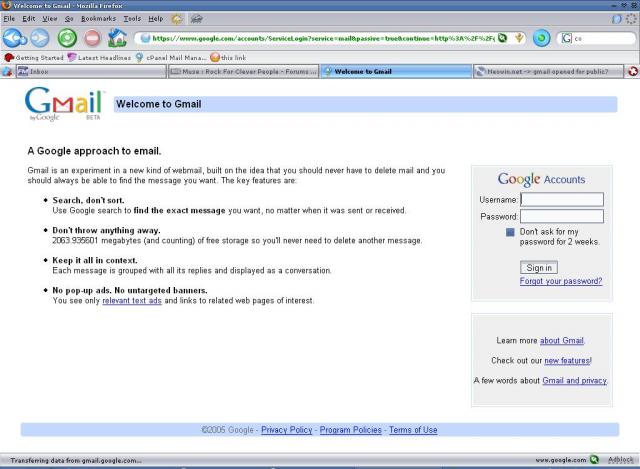
Task: Switch to the Inbox tab
Action: pyautogui.click(x=91, y=71)
